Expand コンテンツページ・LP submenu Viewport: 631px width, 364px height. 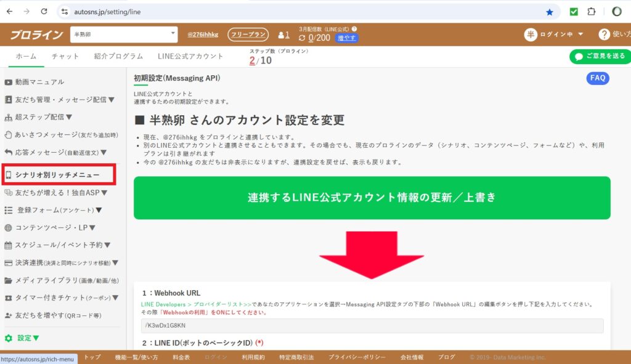point(92,228)
